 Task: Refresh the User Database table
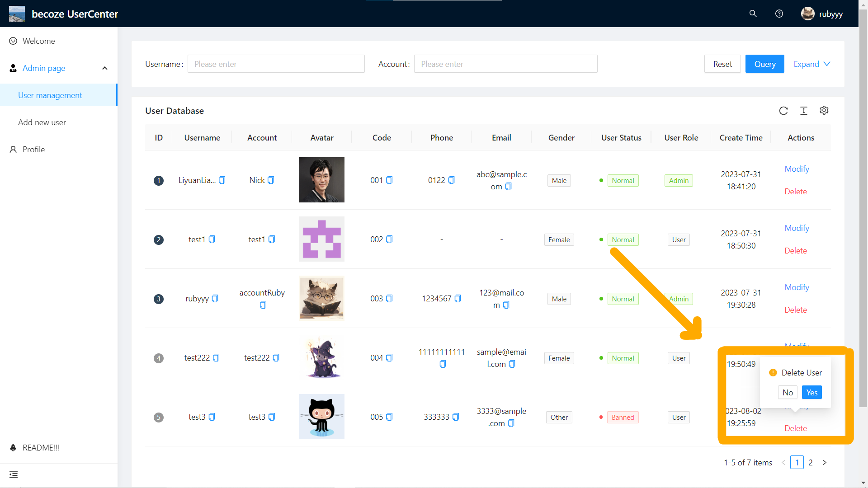783,111
